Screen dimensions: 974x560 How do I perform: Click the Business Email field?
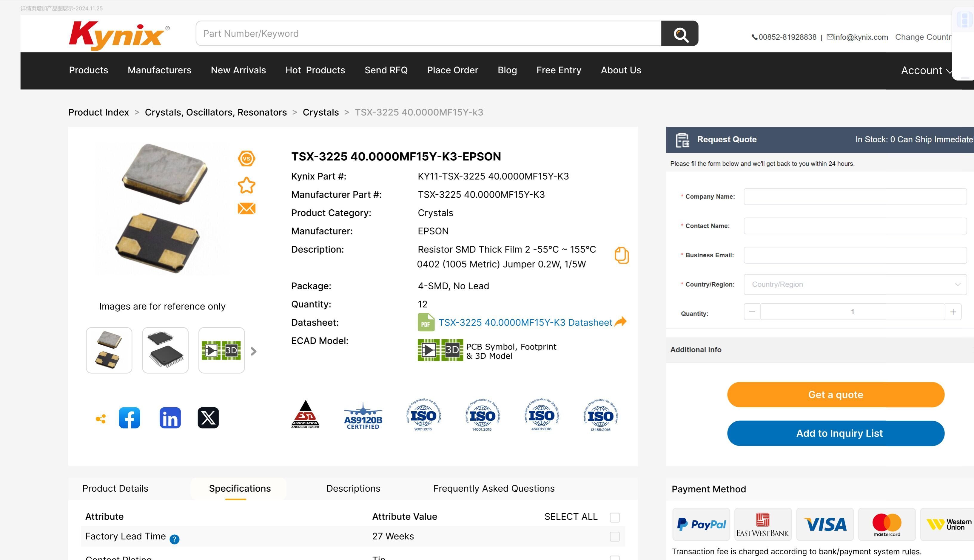pos(855,255)
